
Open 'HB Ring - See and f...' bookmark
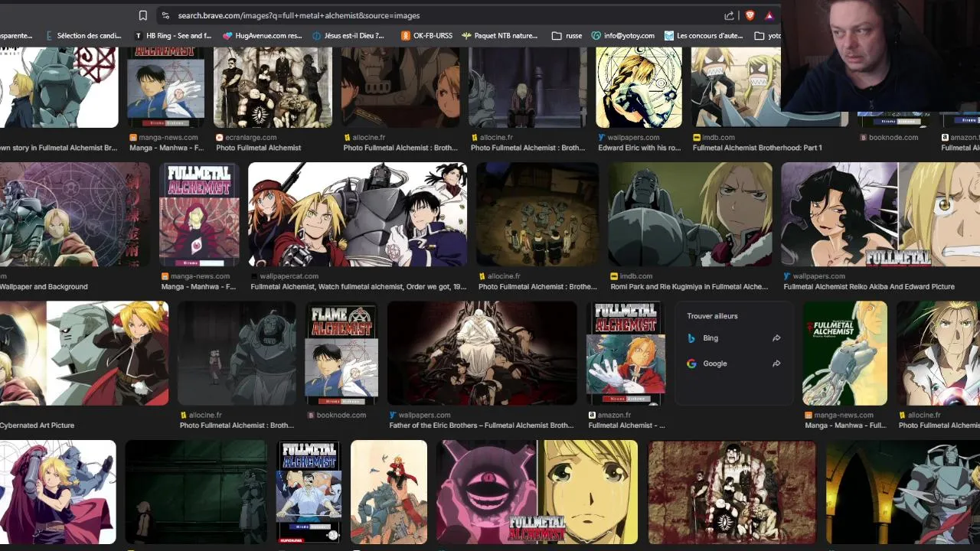[173, 35]
